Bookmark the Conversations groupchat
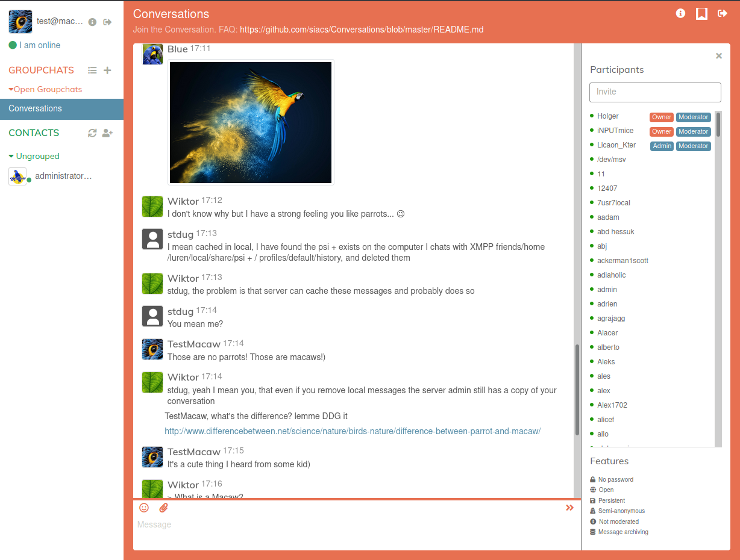The width and height of the screenshot is (740, 560). [701, 13]
